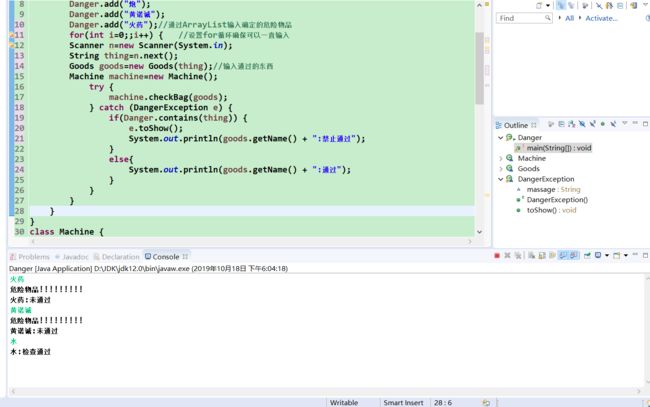Click the 28 : 6 cursor position in status bar
The width and height of the screenshot is (650, 407).
pos(443,402)
